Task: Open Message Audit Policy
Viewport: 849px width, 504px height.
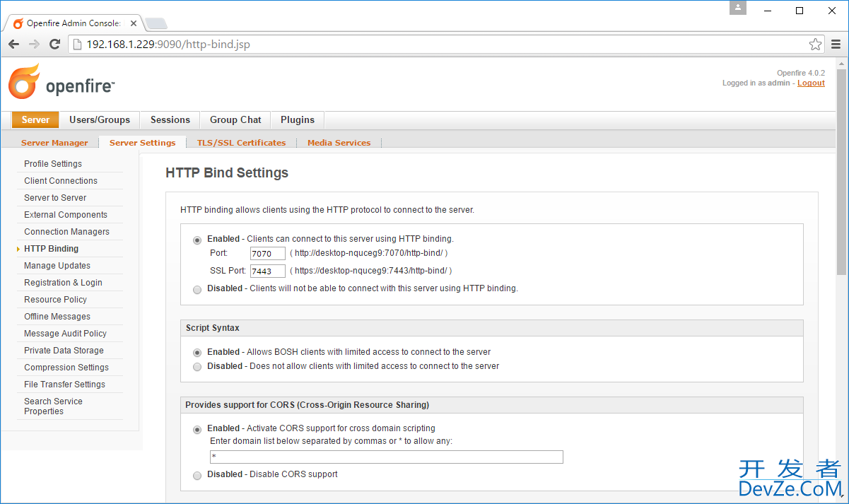Action: click(x=65, y=334)
